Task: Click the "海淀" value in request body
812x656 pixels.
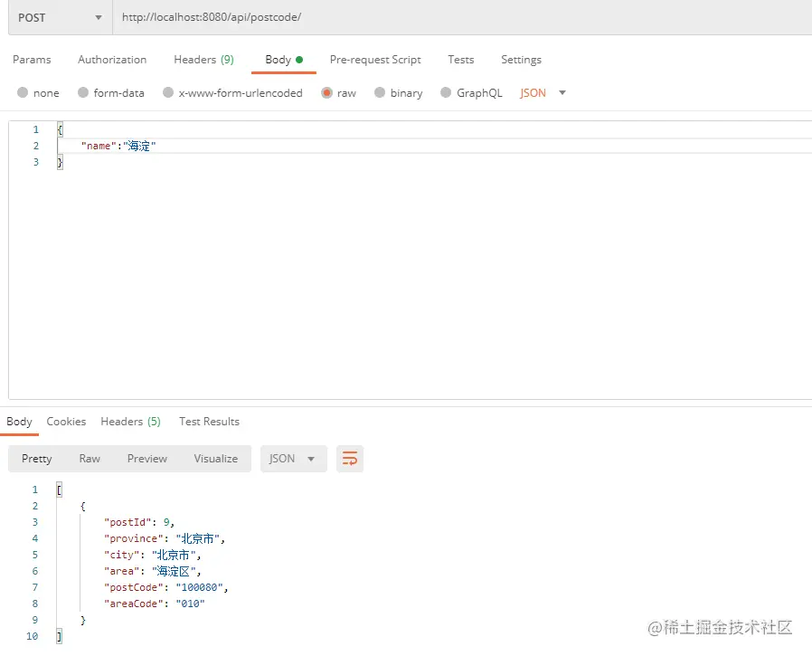Action: point(139,146)
